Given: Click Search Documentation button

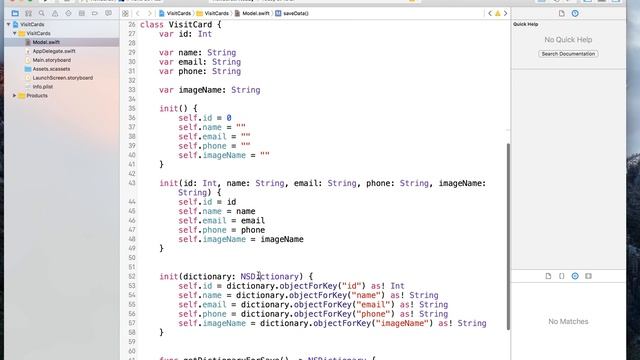Looking at the screenshot, I should (x=568, y=54).
